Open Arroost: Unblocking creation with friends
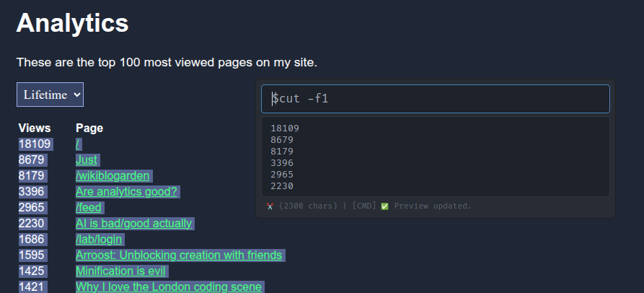 pos(179,255)
